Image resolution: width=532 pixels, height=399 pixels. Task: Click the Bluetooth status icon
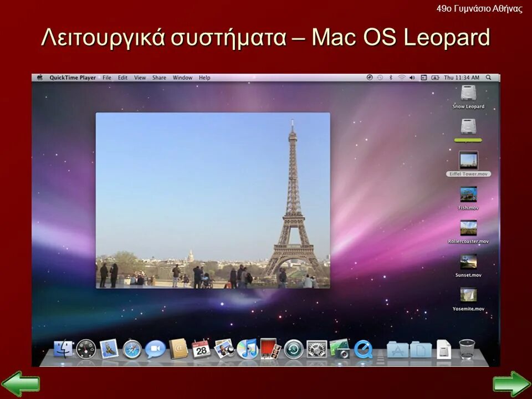391,78
